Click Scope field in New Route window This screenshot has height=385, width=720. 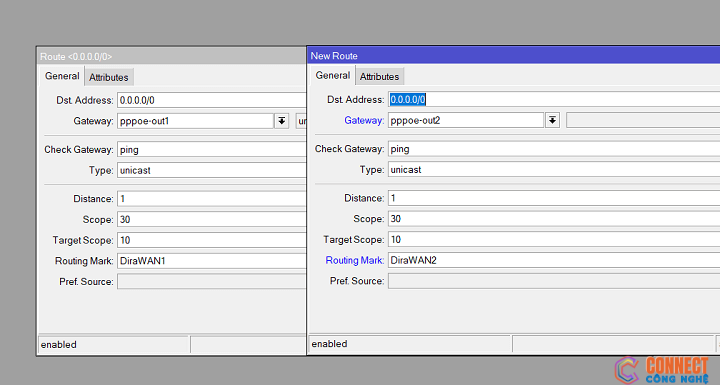pyautogui.click(x=554, y=219)
